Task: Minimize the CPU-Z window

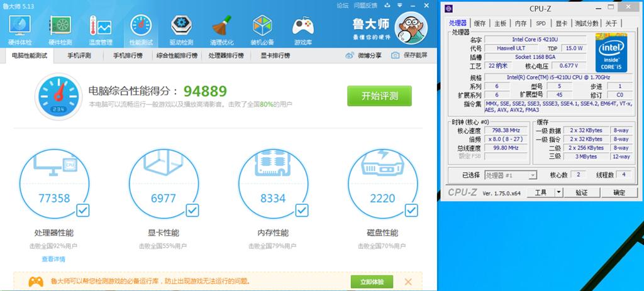Action: [x=597, y=8]
